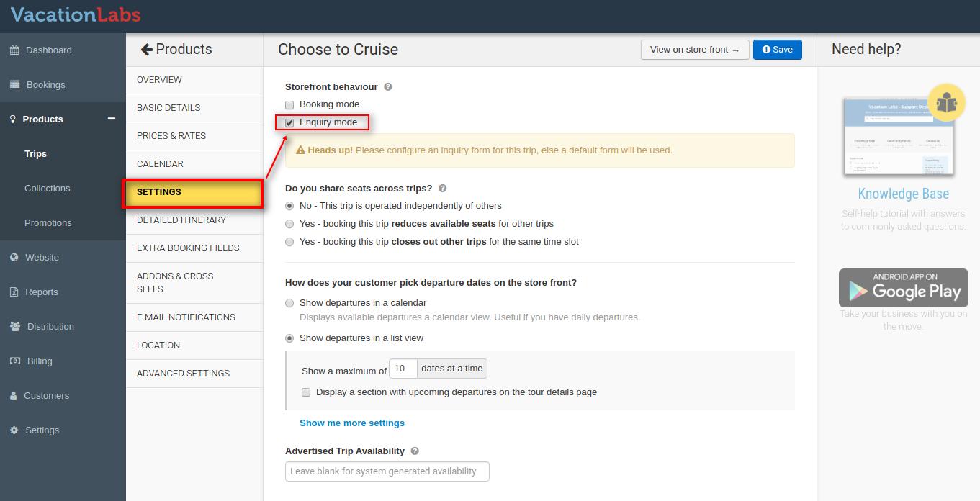Enable the Booking mode checkbox
The height and width of the screenshot is (501, 980).
(x=289, y=105)
